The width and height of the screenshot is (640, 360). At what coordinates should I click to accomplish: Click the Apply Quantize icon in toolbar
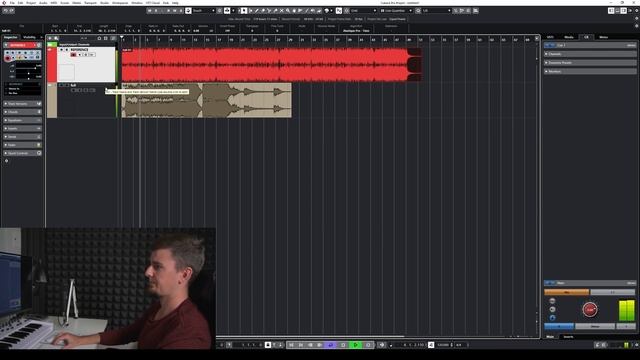(x=418, y=11)
